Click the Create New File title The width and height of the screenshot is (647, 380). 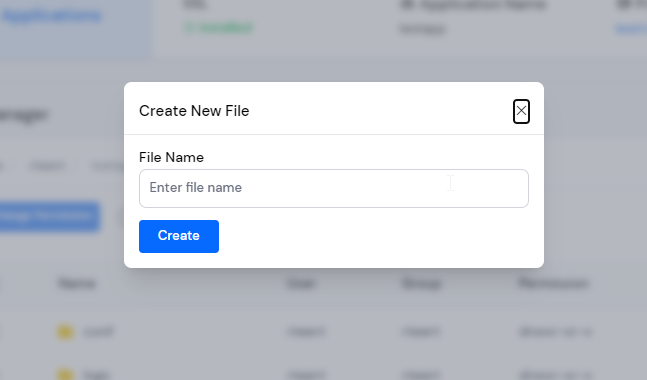(194, 111)
